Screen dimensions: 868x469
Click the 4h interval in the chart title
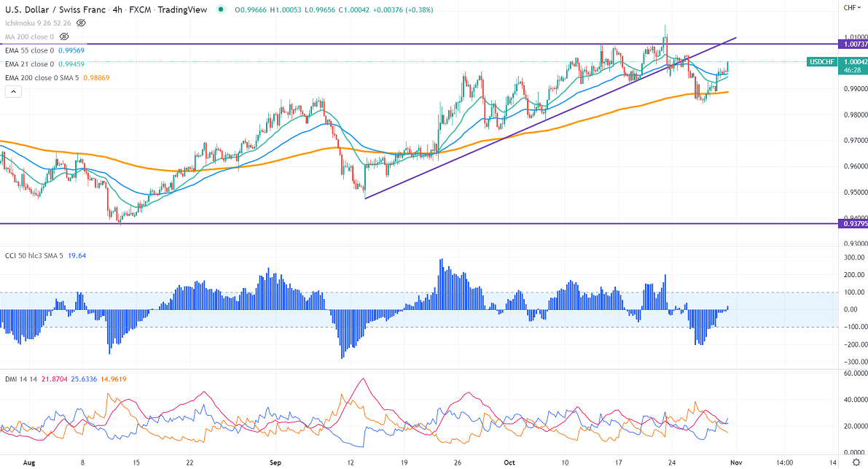(117, 9)
